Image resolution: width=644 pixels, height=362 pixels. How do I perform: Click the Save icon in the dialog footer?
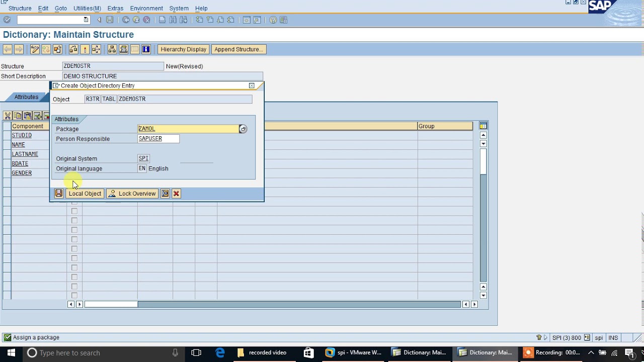pos(59,194)
